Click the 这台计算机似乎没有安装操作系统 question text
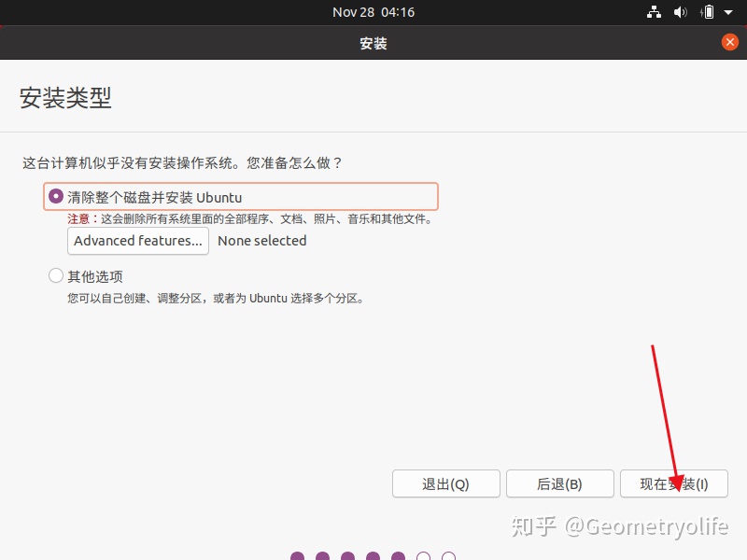Viewport: 747px width, 560px height. click(x=182, y=162)
